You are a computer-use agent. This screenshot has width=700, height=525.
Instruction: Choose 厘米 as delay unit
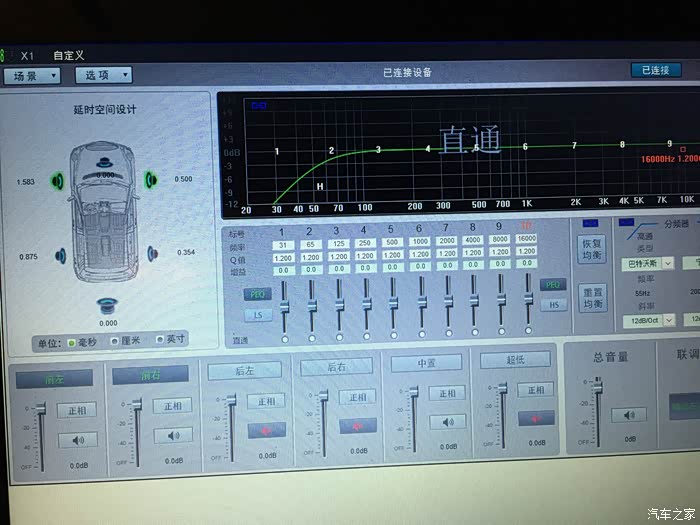(x=114, y=341)
